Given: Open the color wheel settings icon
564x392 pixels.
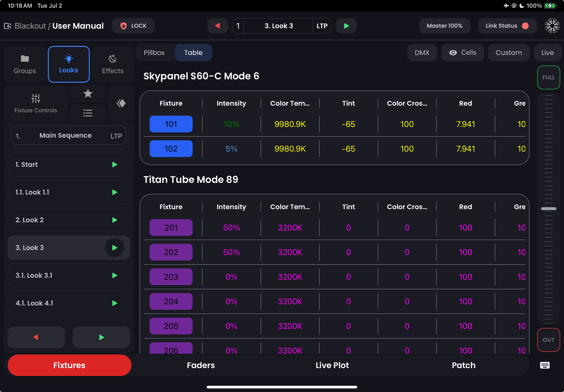Looking at the screenshot, I should point(552,26).
